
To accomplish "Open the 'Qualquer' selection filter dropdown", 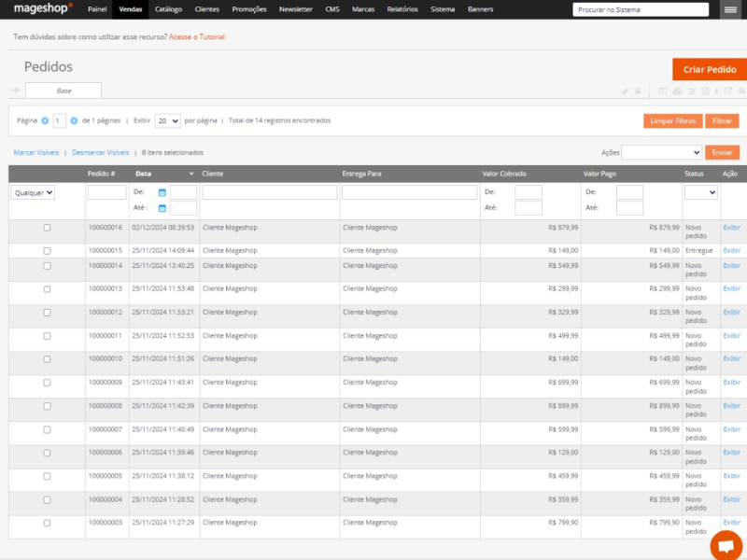I will [x=33, y=193].
